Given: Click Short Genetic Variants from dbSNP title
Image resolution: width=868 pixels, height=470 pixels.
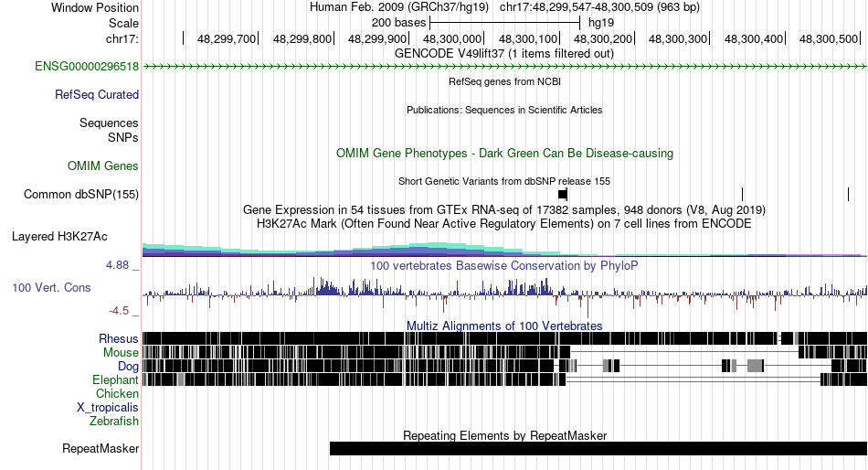Looking at the screenshot, I should tap(504, 181).
